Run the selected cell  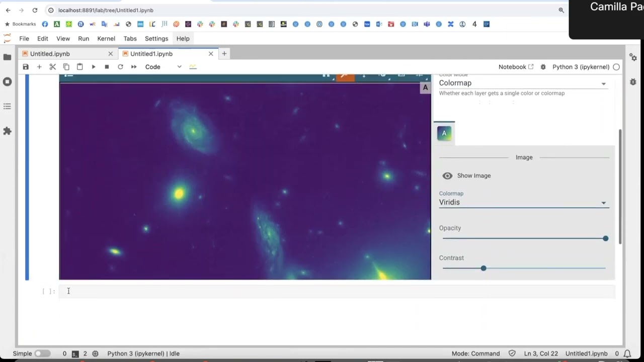point(93,67)
